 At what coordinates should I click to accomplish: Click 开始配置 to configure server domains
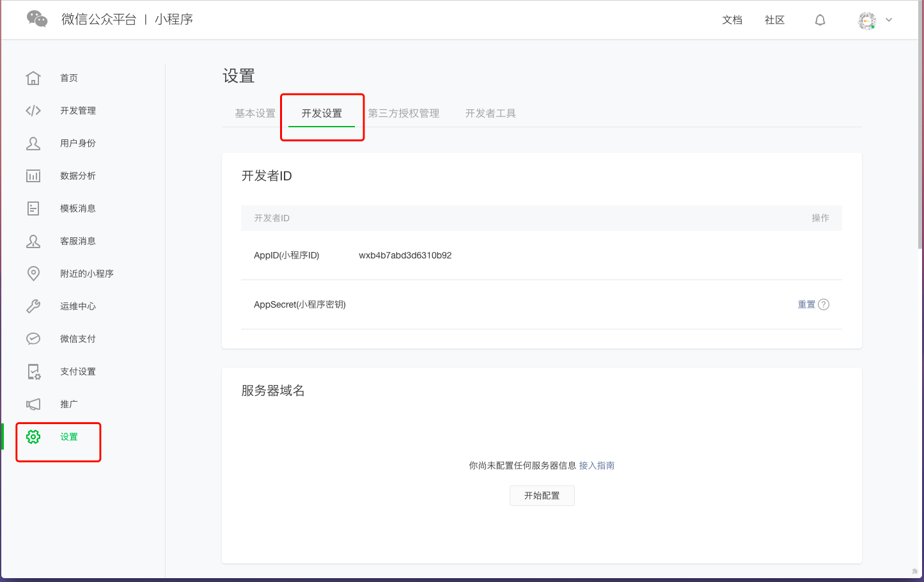coord(542,495)
